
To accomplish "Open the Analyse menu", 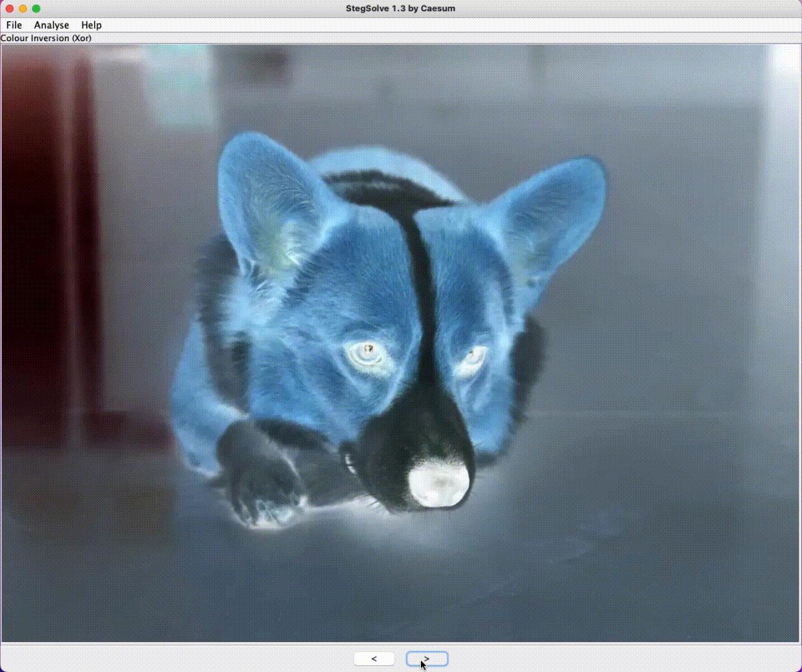I will click(x=52, y=25).
